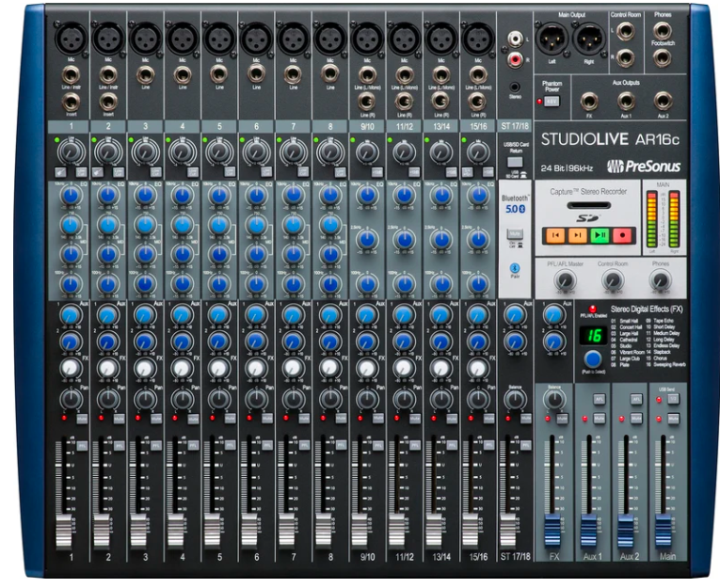This screenshot has height=588, width=720.
Task: Mute channel 9/10
Action: (378, 419)
